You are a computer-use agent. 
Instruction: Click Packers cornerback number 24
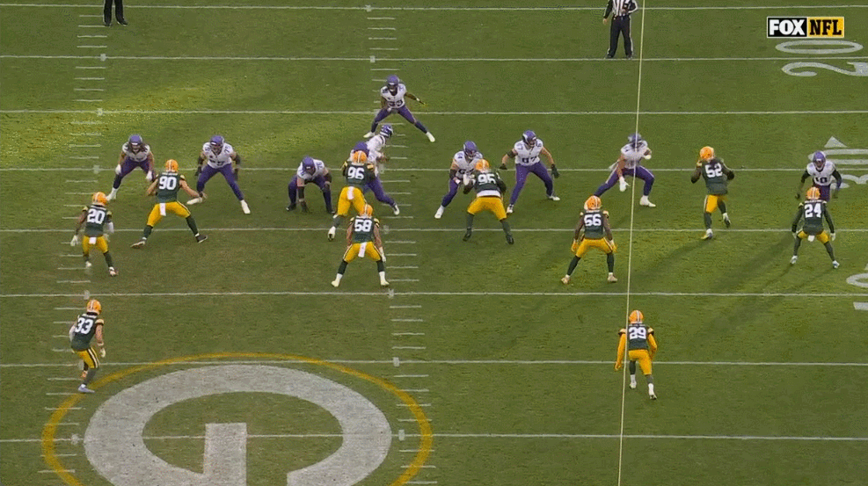click(x=814, y=228)
